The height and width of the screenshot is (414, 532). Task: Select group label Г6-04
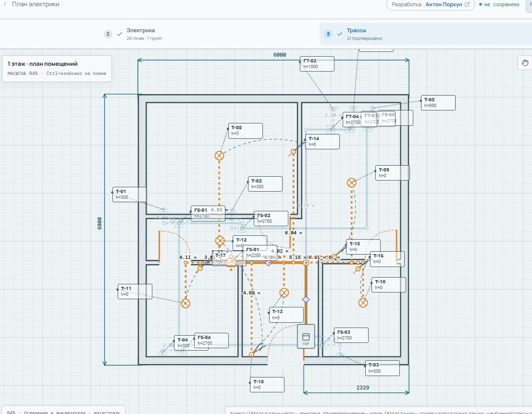click(211, 341)
